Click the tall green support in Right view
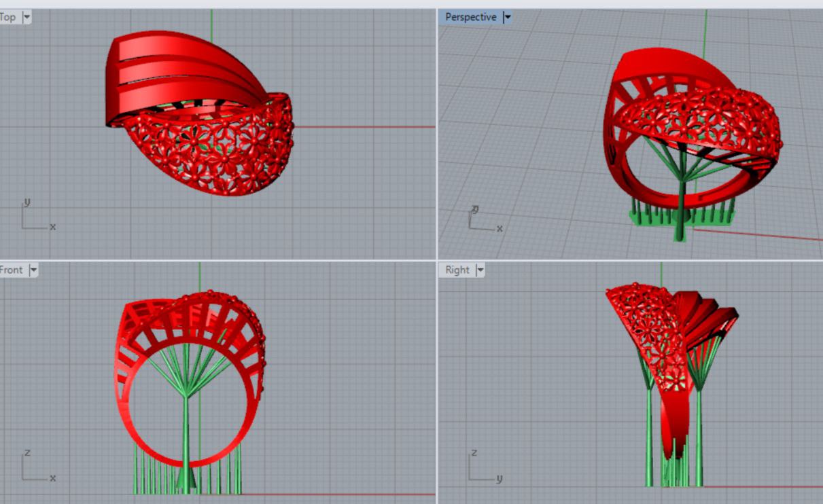Screen dimensions: 823x504 (x=699, y=435)
